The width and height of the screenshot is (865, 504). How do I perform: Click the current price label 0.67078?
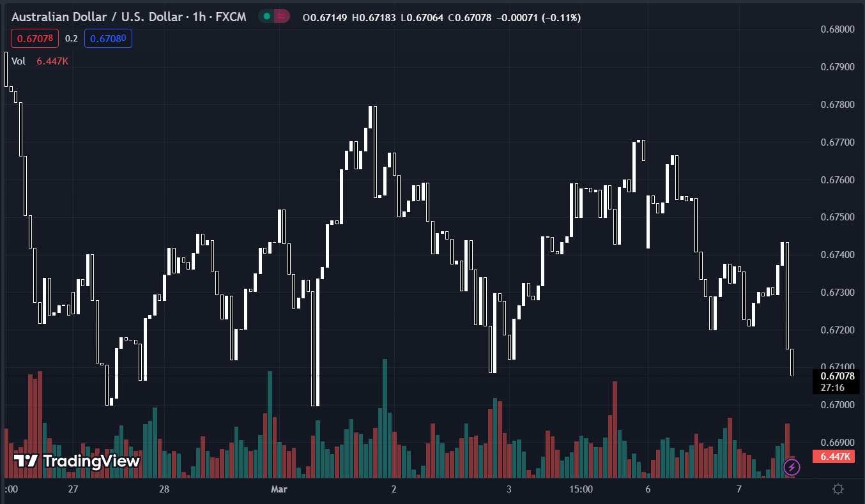(x=838, y=376)
